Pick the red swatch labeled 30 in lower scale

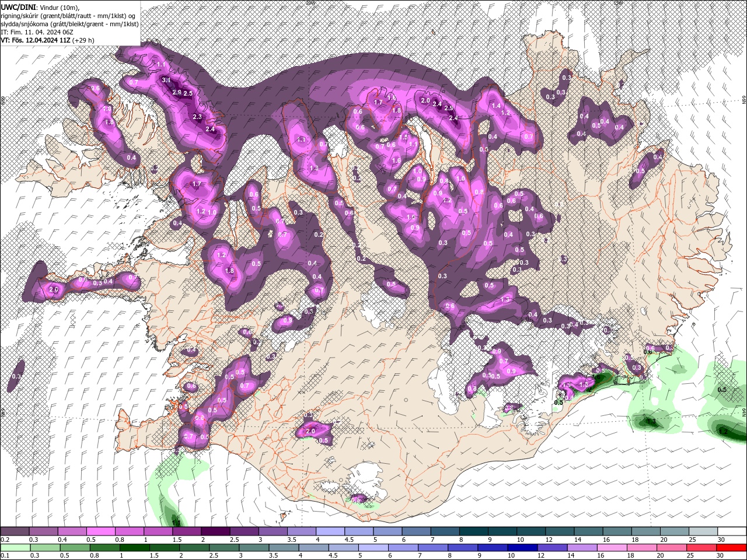click(731, 548)
